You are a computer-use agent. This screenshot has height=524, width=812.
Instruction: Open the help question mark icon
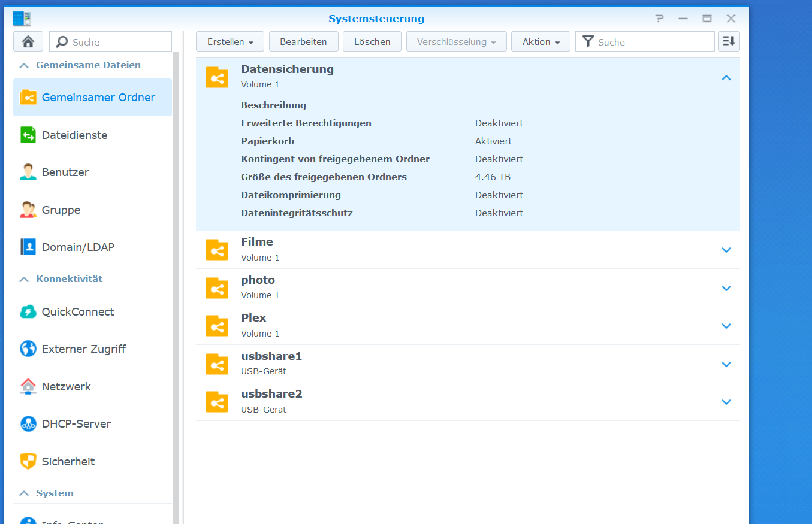(659, 19)
